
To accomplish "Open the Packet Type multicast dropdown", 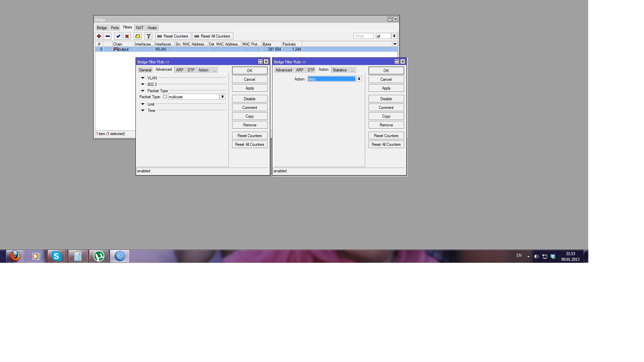I will coord(222,97).
